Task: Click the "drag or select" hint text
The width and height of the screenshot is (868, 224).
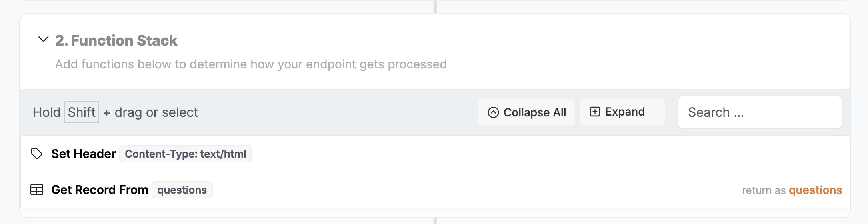Action: 156,113
